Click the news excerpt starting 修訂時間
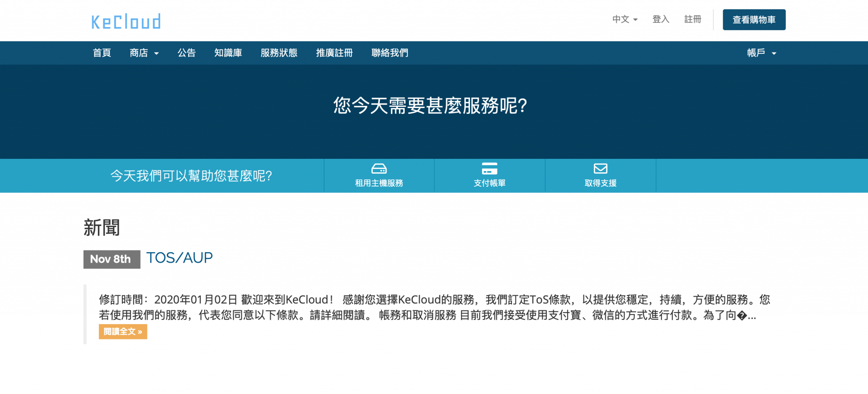868x394 pixels. point(434,307)
